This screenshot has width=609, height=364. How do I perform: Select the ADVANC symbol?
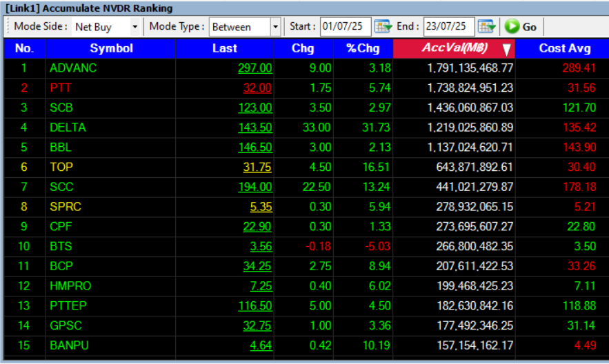click(x=73, y=68)
